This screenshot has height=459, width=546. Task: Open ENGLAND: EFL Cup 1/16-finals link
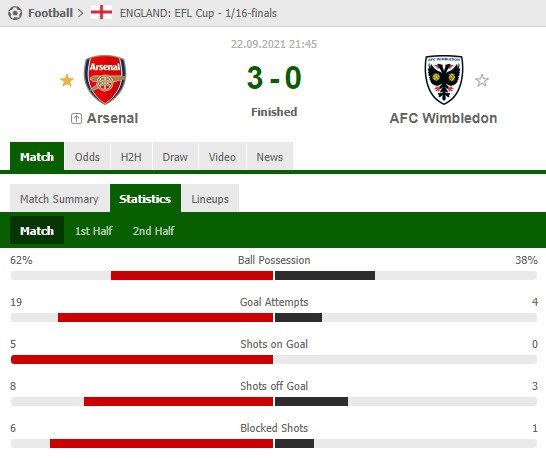(x=198, y=13)
